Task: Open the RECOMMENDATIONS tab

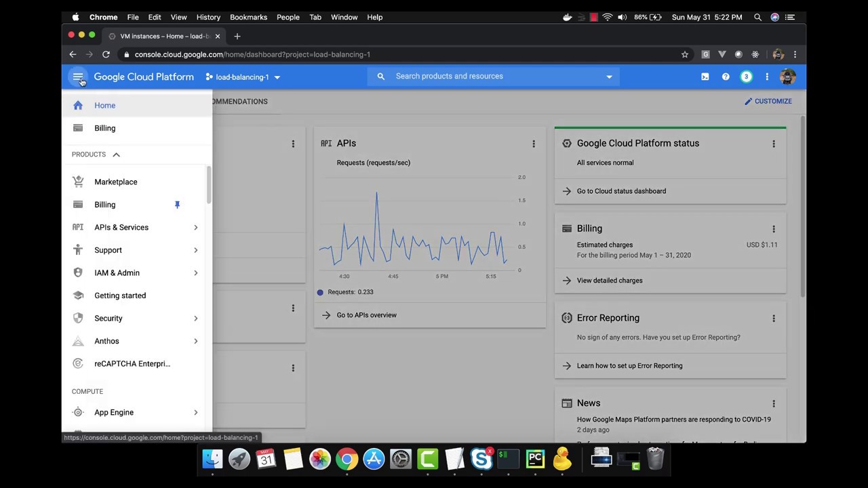Action: click(240, 102)
